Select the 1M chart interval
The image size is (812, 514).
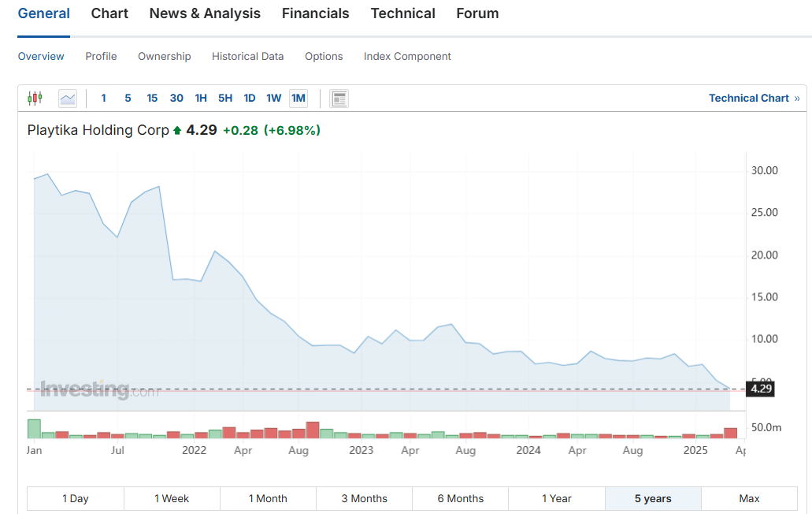(x=298, y=99)
